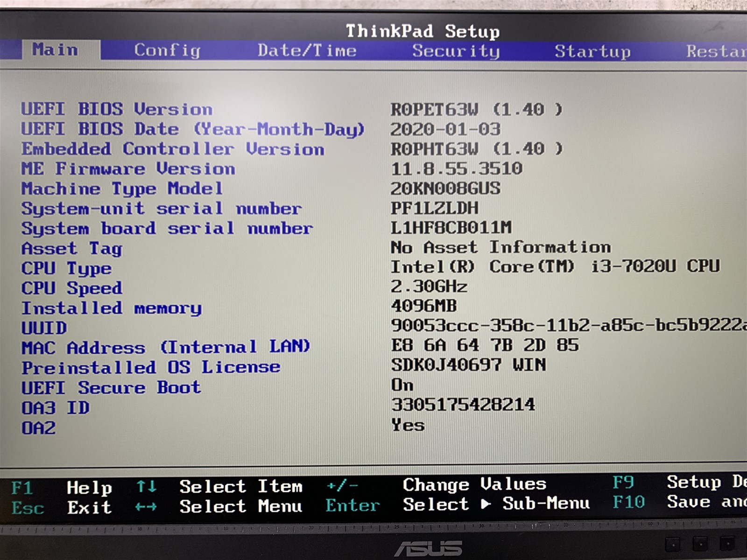Click the UEFI BIOS Version label

click(117, 109)
